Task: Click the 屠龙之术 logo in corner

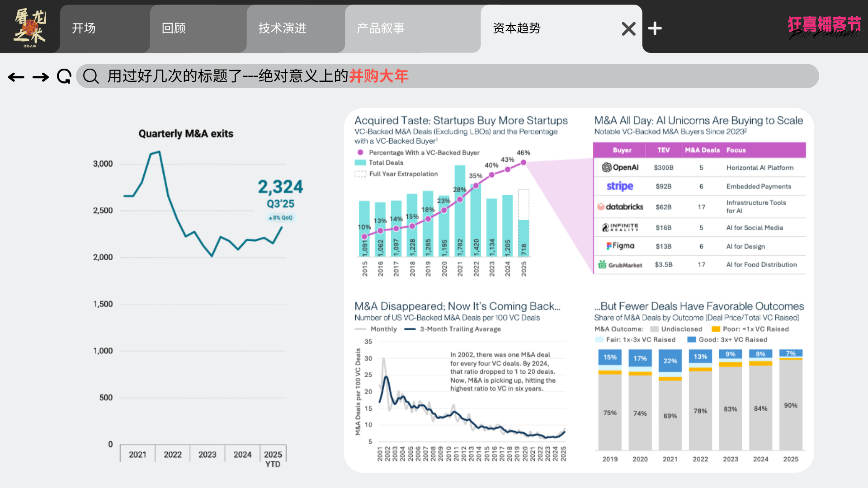Action: click(30, 27)
